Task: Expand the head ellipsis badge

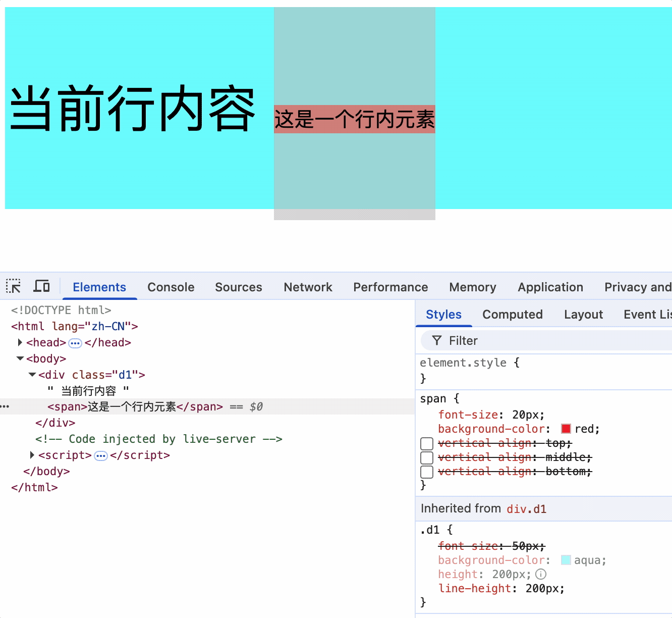Action: point(75,343)
